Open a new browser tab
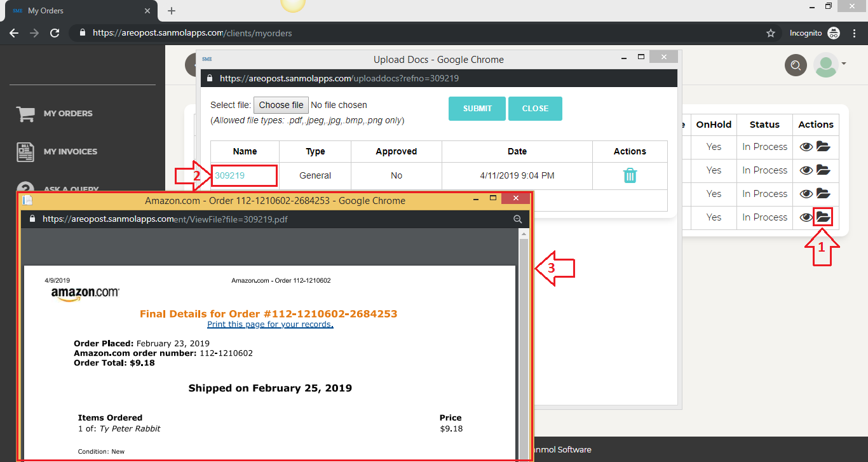This screenshot has width=868, height=462. pyautogui.click(x=172, y=11)
